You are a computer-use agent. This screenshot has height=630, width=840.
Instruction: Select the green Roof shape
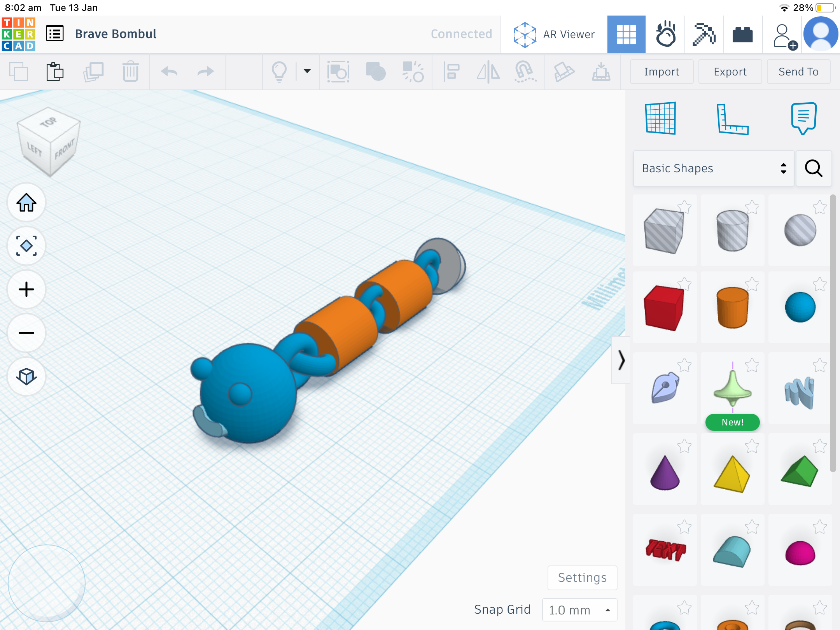click(x=799, y=471)
